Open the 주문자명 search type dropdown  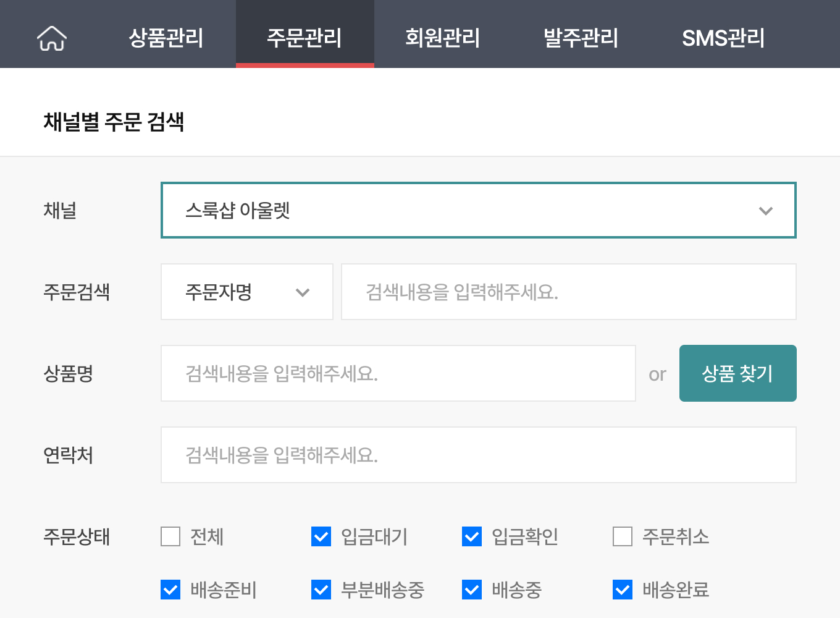pyautogui.click(x=246, y=292)
